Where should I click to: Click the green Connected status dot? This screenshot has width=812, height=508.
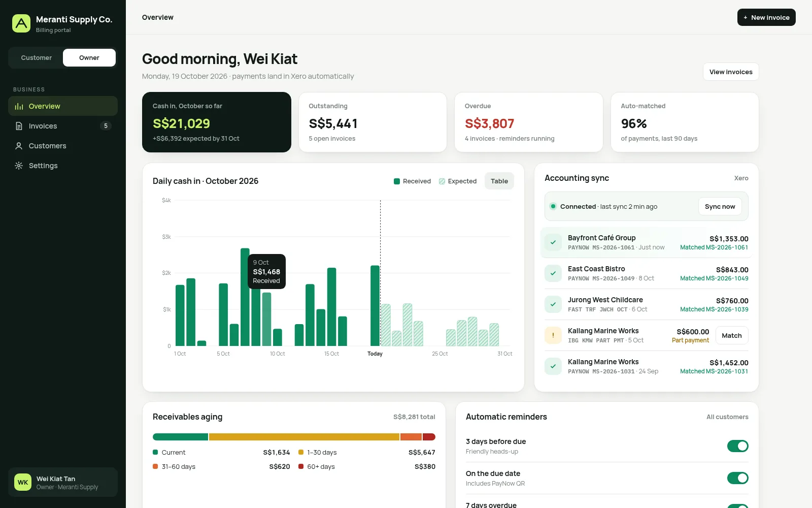click(x=553, y=206)
